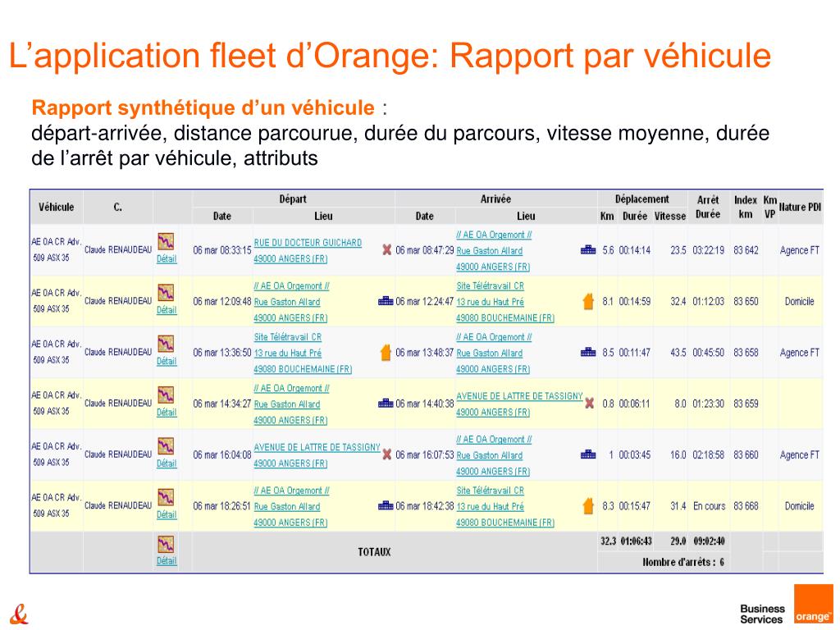Open Site Télétravail CR arrival link at 12:24:47

491,286
